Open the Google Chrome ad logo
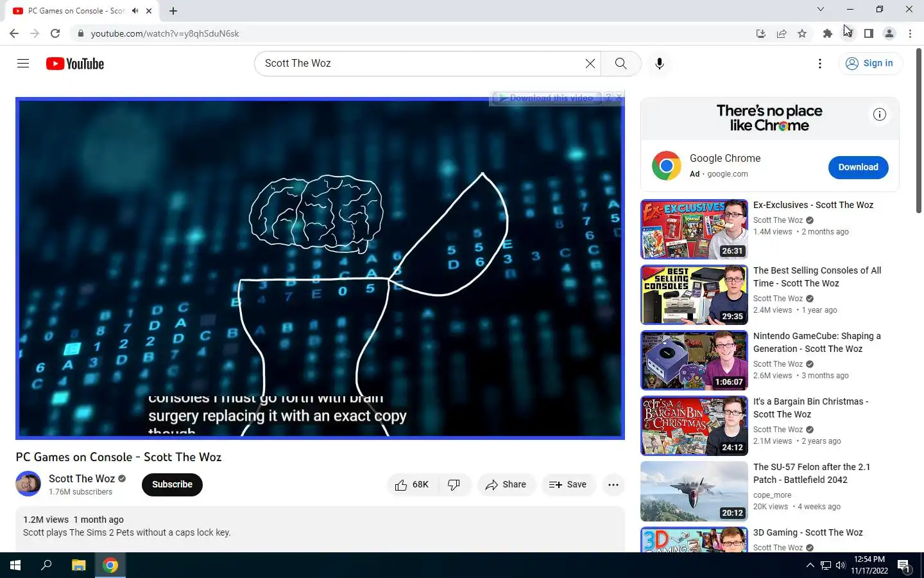Viewport: 924px width, 578px height. coord(667,166)
